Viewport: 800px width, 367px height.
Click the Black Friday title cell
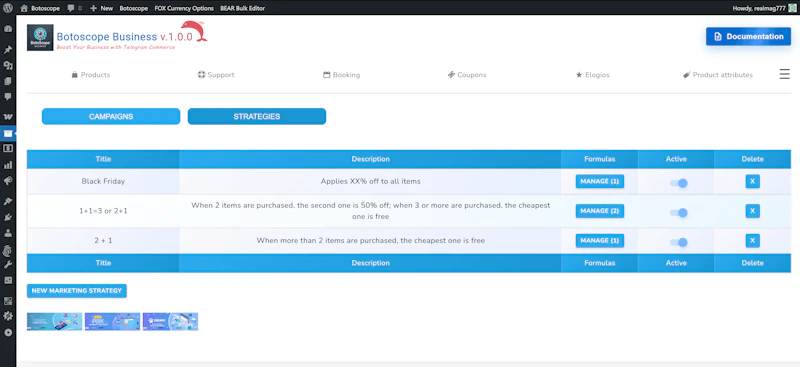coord(103,181)
